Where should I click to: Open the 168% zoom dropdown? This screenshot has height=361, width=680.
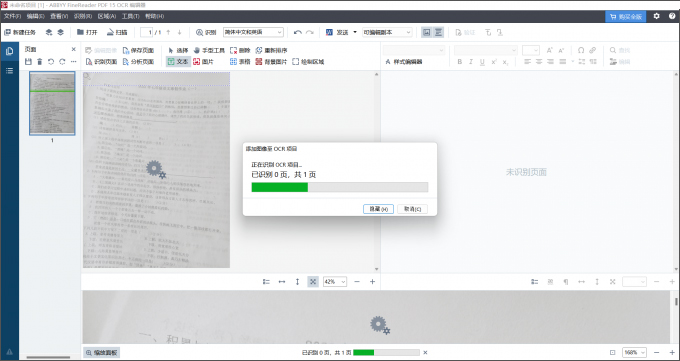(x=634, y=353)
